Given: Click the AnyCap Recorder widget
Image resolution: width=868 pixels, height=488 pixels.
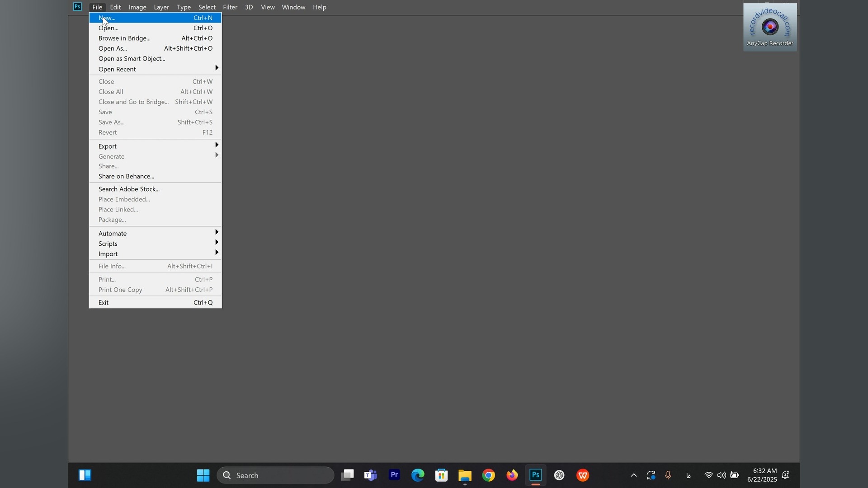Looking at the screenshot, I should coord(769,27).
